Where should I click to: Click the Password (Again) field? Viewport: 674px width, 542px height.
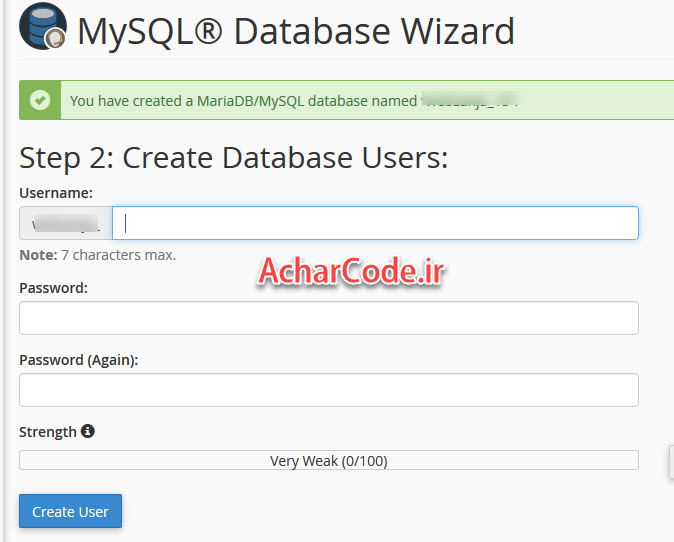coord(329,390)
